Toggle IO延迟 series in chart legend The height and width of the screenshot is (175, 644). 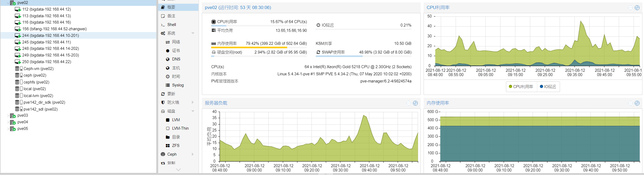(548, 87)
